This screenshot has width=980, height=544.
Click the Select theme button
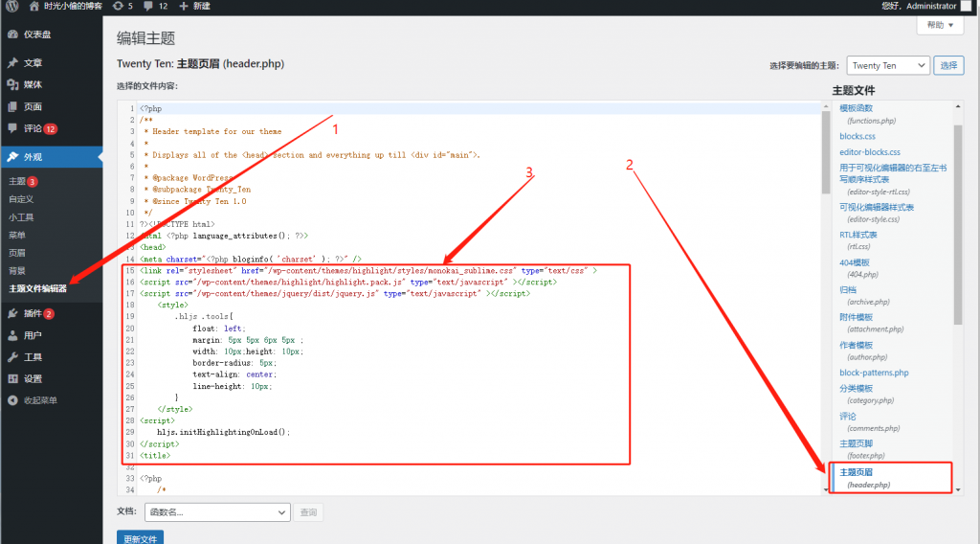coord(948,66)
